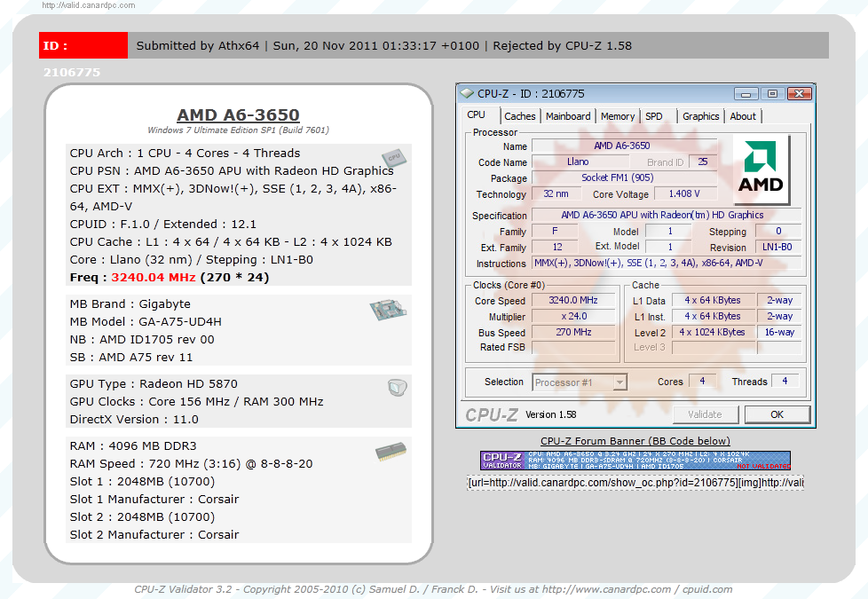
Task: Click the Instructions field in CPU-Z
Action: pyautogui.click(x=667, y=263)
